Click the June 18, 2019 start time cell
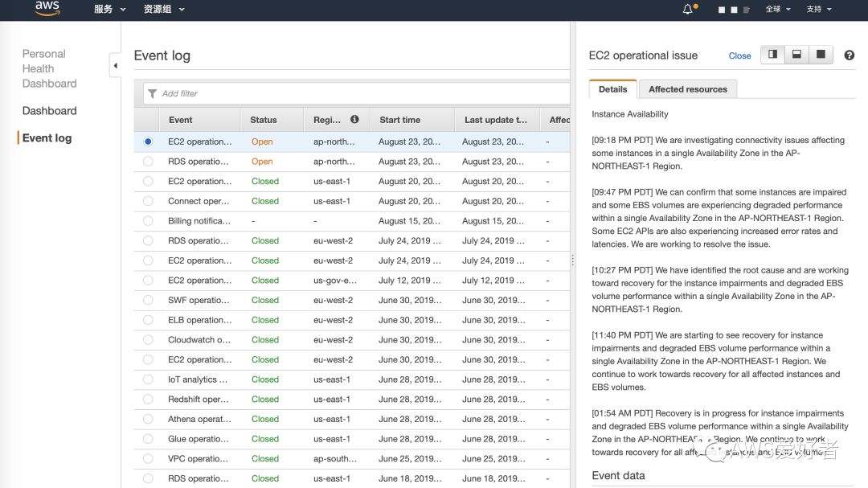Image resolution: width=868 pixels, height=488 pixels. point(410,478)
